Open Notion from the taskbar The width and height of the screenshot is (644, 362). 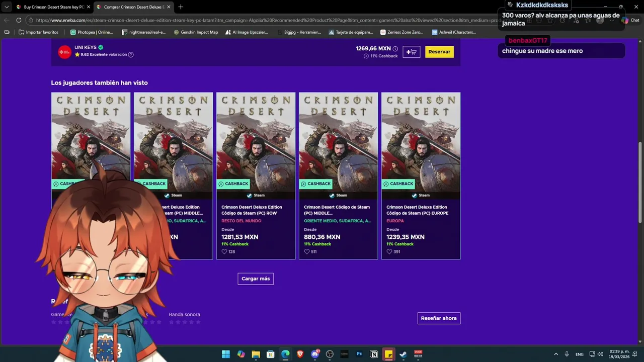(374, 354)
